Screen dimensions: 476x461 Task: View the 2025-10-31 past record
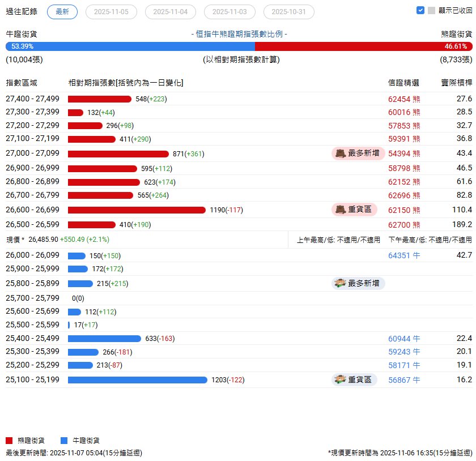(289, 12)
